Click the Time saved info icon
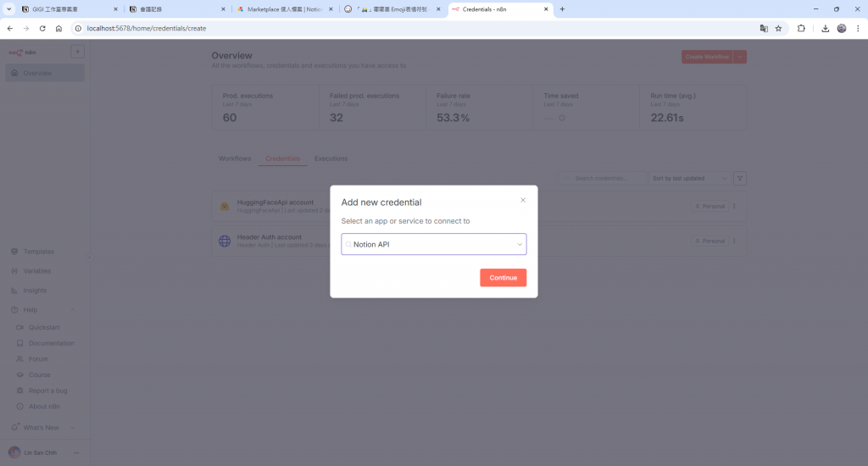 click(x=562, y=118)
